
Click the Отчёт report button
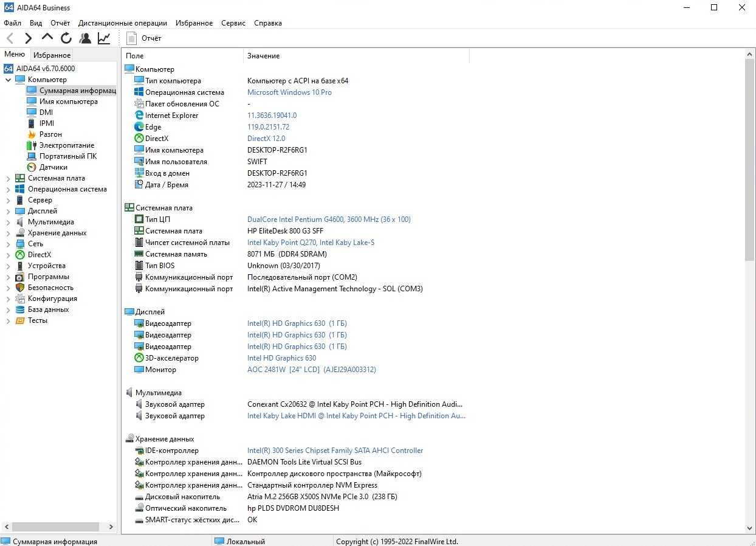pos(143,38)
